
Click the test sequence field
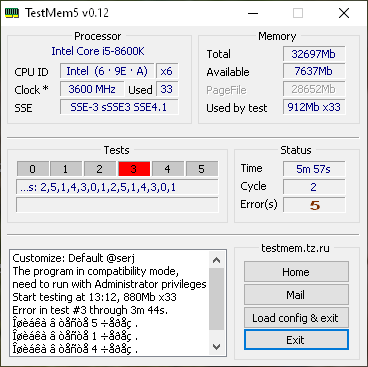(x=117, y=187)
